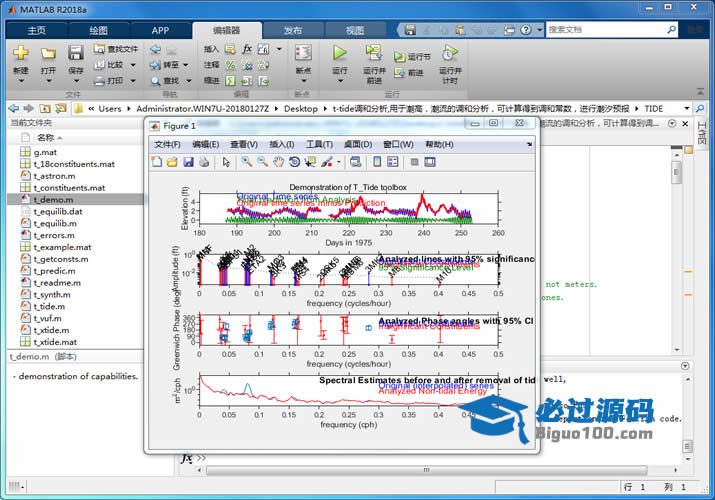
Task: Click the 运行并前进 icon
Action: [374, 53]
